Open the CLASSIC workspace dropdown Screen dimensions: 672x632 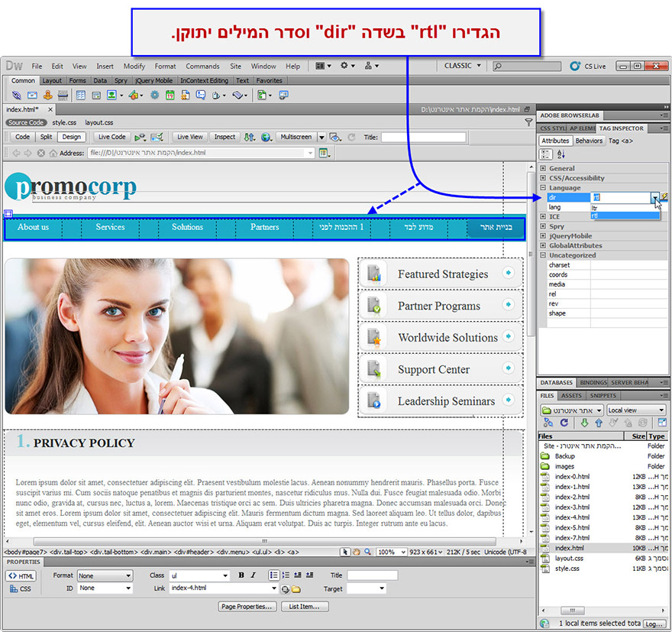click(x=463, y=66)
